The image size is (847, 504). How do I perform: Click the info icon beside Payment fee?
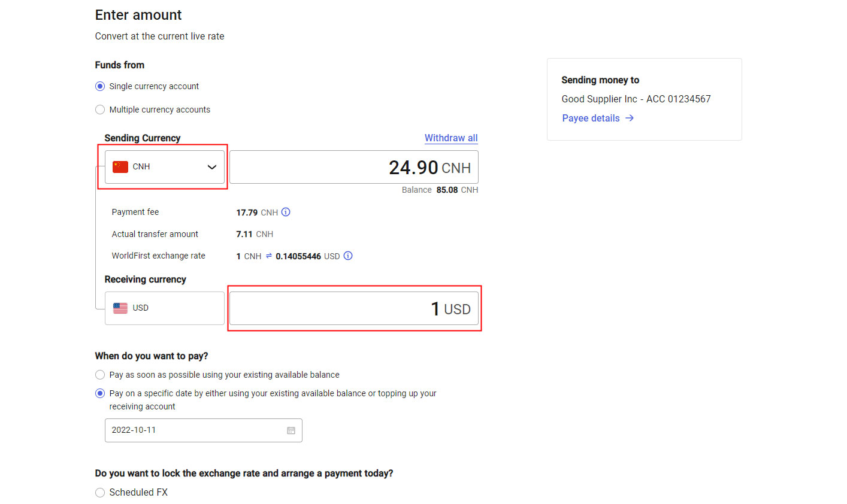[x=286, y=212]
